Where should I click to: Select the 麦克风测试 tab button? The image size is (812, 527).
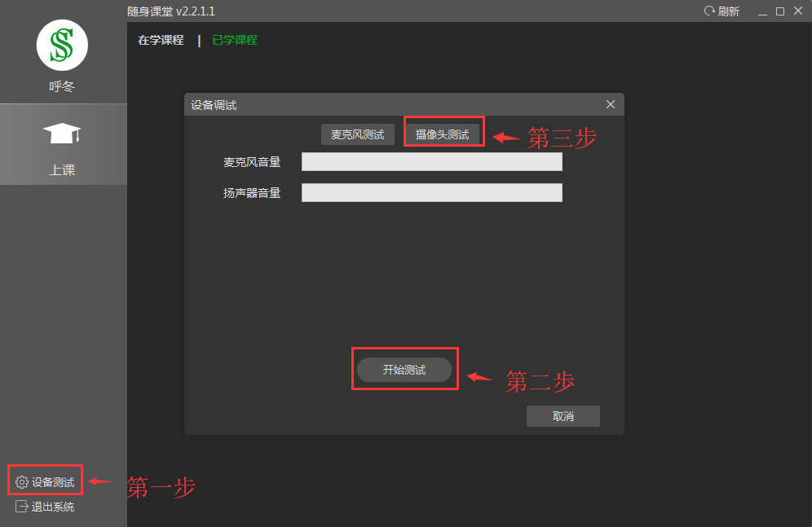pos(357,134)
